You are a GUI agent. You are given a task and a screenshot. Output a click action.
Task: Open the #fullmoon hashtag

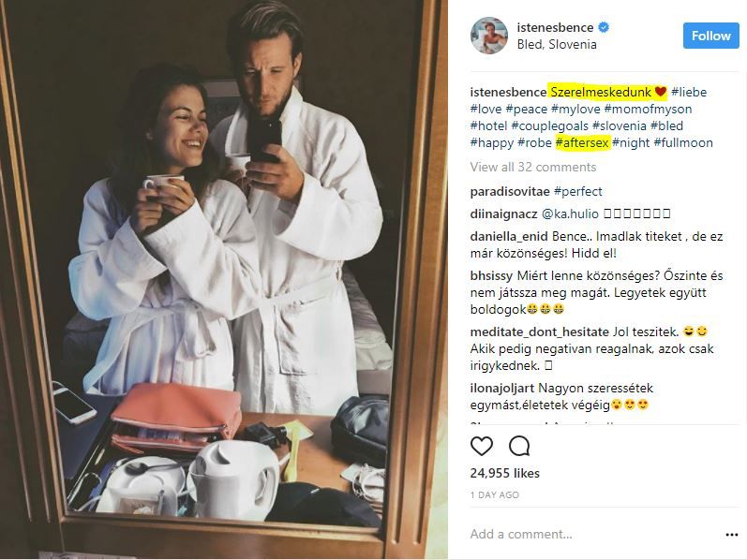tap(682, 142)
